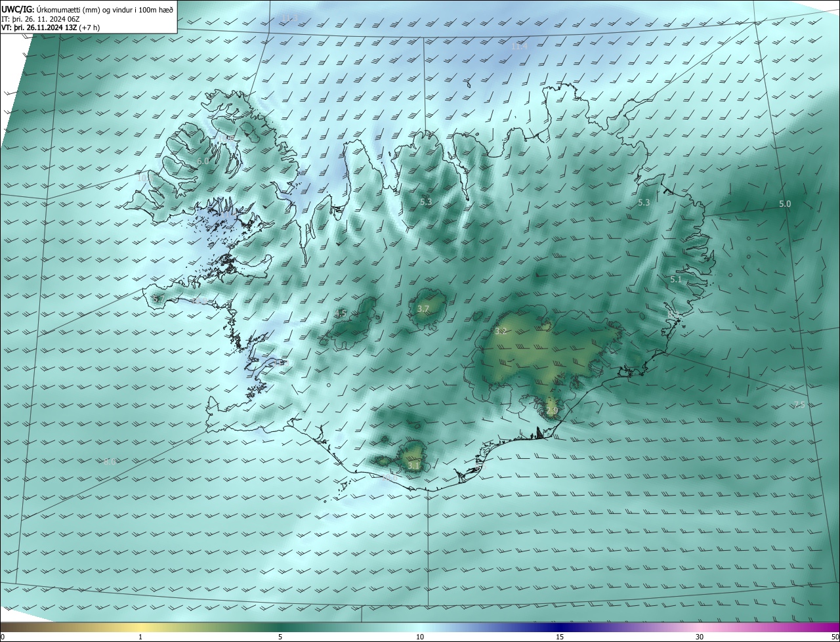This screenshot has width=840, height=642.
Task: Select the initial time line "IT: þri. 26. 11. 2024 06Z"
Action: click(x=41, y=19)
